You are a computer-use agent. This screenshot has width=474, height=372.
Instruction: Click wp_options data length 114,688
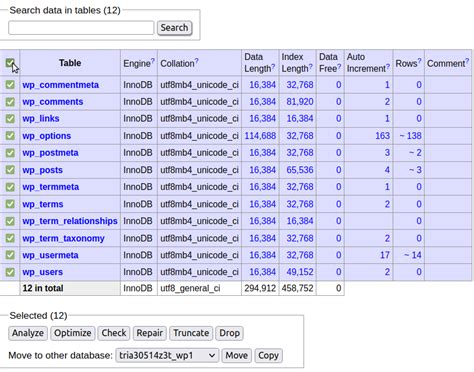point(260,136)
